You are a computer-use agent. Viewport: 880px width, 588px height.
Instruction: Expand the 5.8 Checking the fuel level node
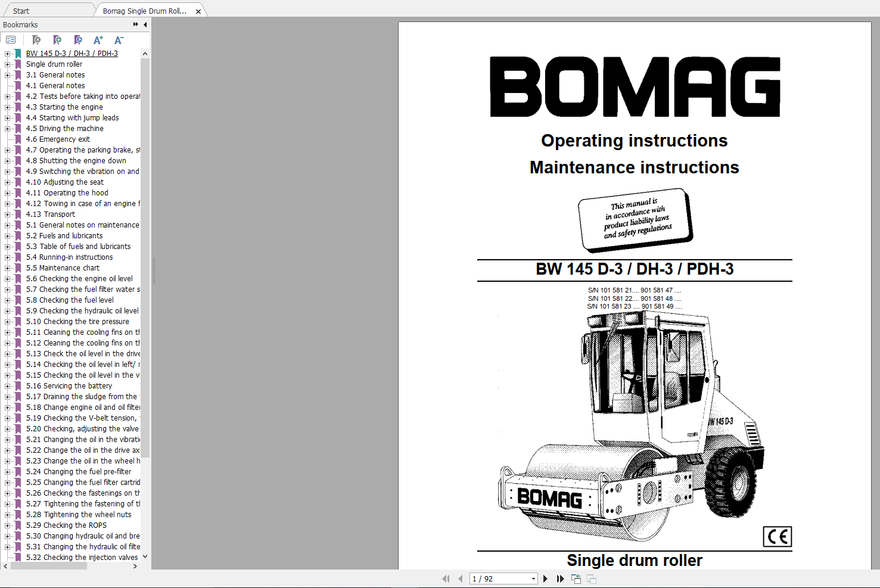point(8,300)
